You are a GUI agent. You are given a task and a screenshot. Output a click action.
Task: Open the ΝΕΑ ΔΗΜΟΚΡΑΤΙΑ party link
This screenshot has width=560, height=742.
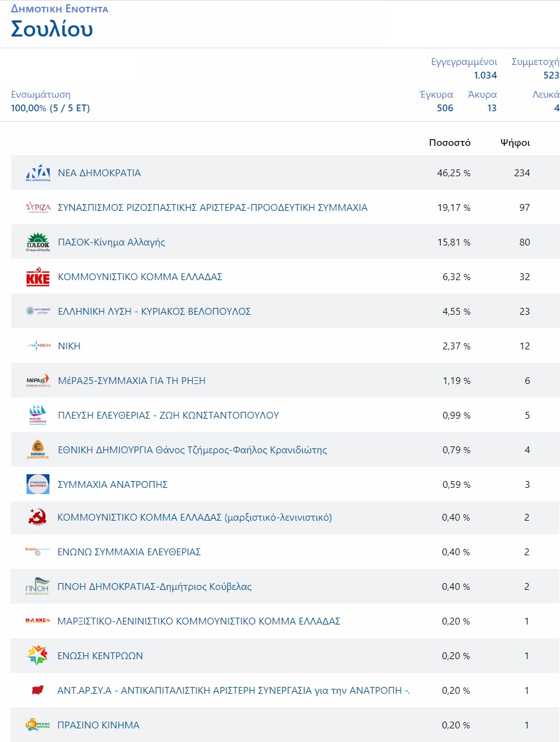(x=100, y=173)
